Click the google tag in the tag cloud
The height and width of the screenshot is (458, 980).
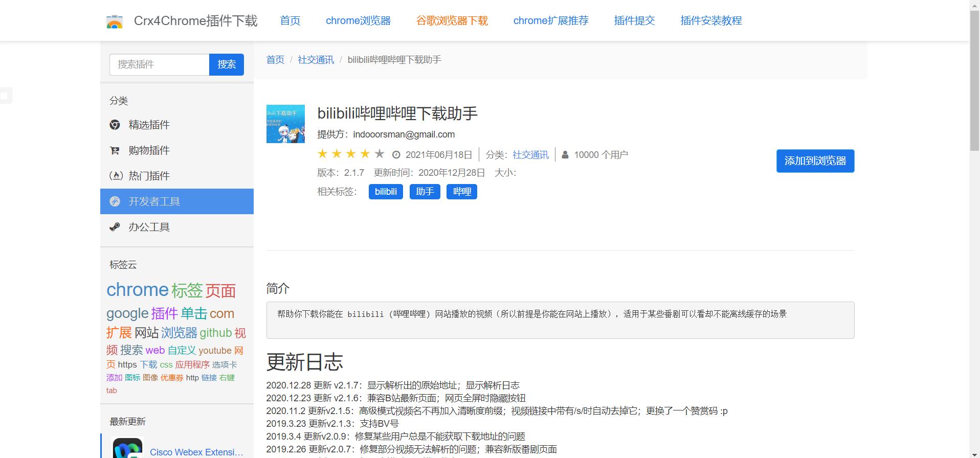pyautogui.click(x=127, y=313)
